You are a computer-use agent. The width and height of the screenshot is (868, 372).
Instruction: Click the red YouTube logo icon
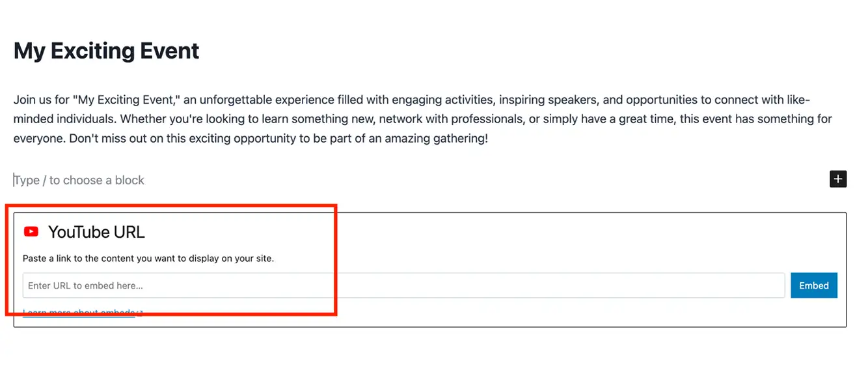31,231
